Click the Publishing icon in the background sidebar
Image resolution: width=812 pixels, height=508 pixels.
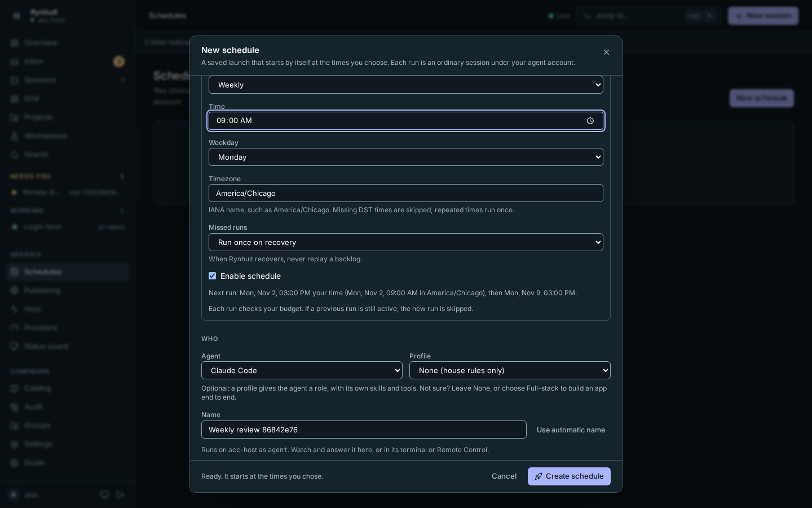pos(15,291)
